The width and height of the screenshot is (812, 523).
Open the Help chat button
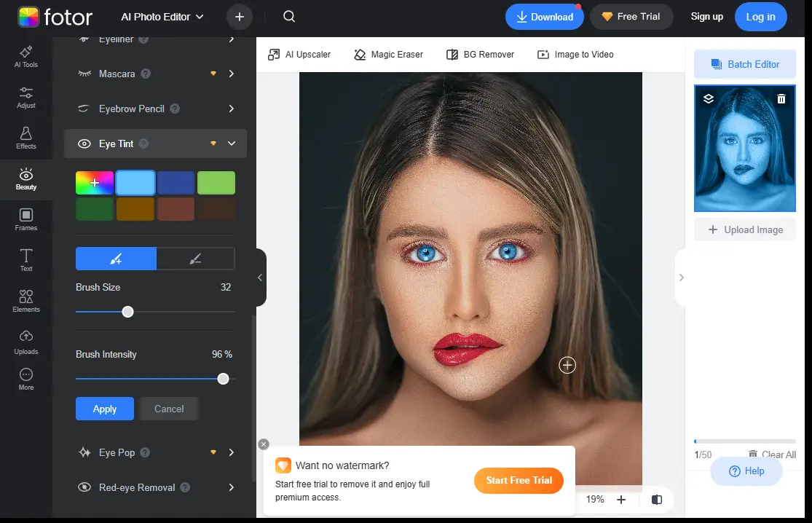[746, 471]
